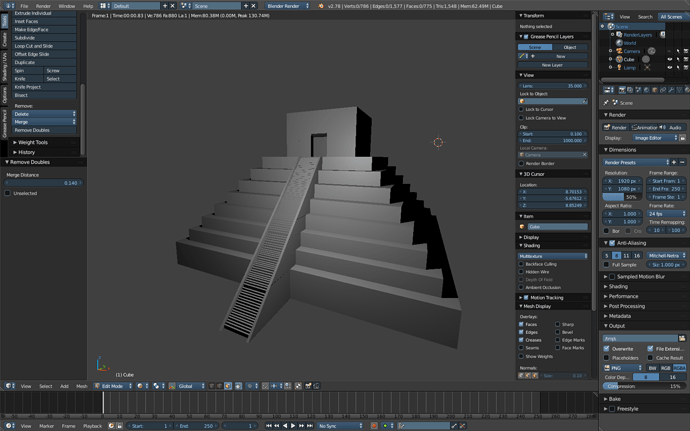Open the Window menu

point(67,6)
